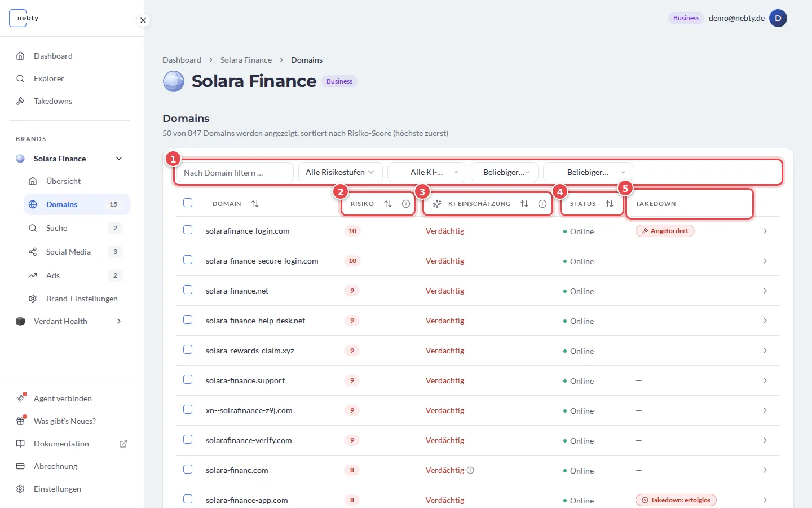Open the first Beliebiger... filter dropdown
The width and height of the screenshot is (812, 508).
point(505,172)
